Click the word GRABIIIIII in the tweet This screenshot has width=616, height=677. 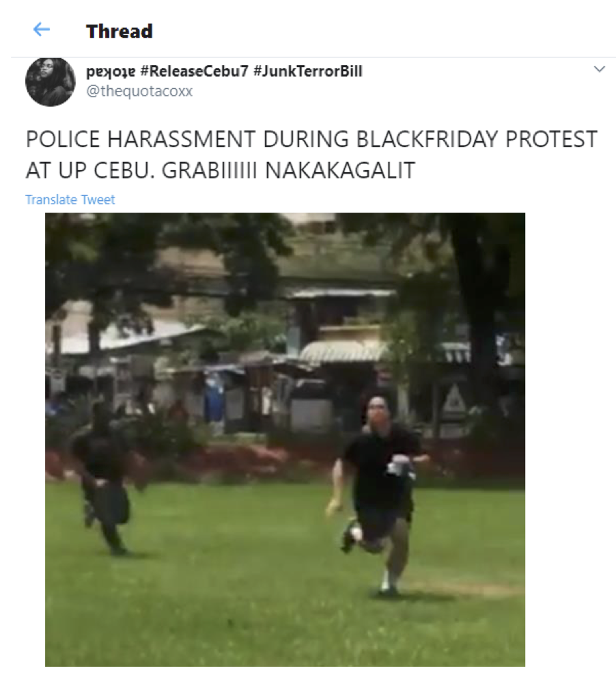click(x=210, y=170)
